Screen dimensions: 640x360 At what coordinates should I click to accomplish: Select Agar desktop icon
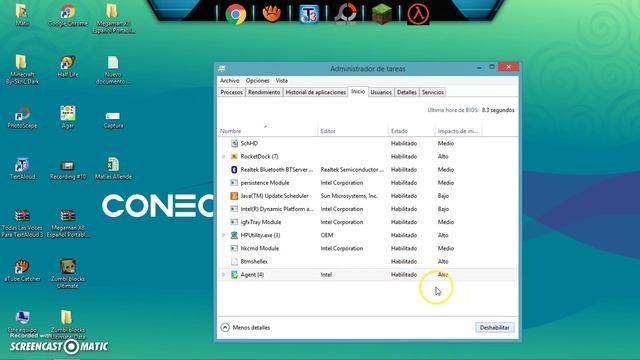[68, 118]
